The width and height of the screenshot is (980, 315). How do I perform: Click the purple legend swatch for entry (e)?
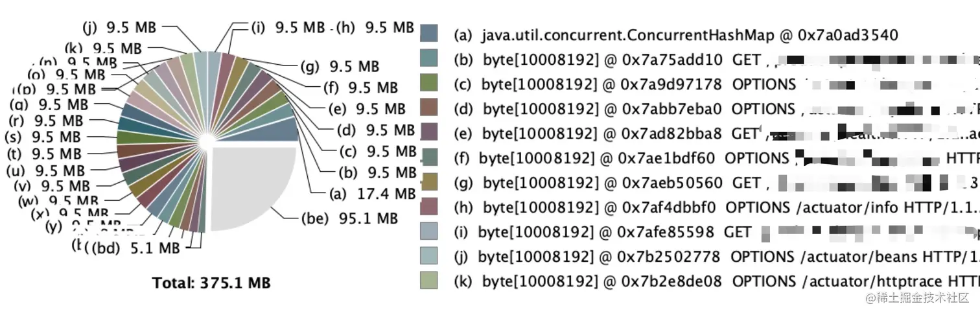429,132
